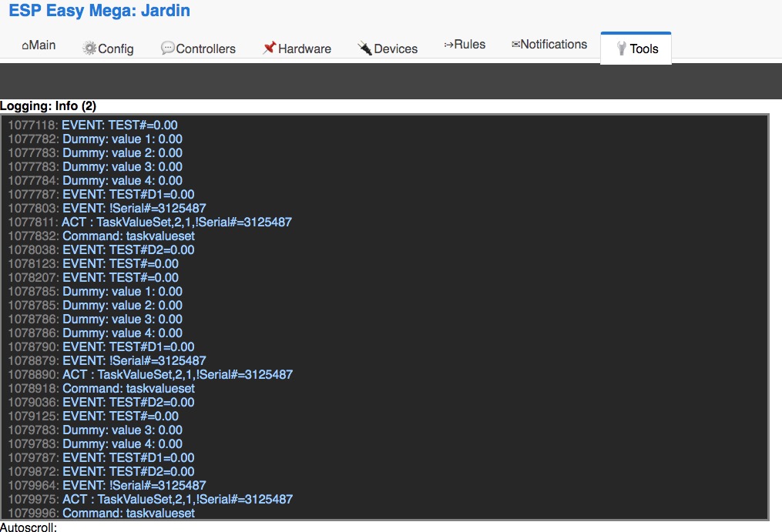The image size is (782, 532).
Task: Select log line 1078786 Dummy: value 4
Action: click(x=96, y=333)
